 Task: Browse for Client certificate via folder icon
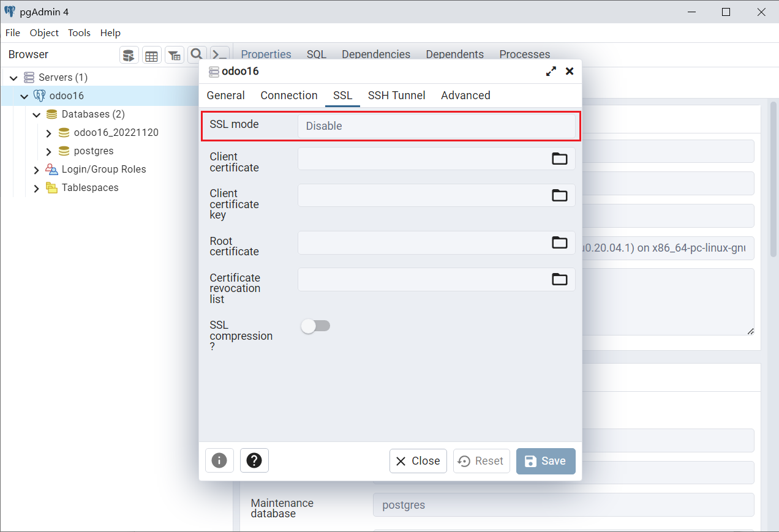click(560, 159)
